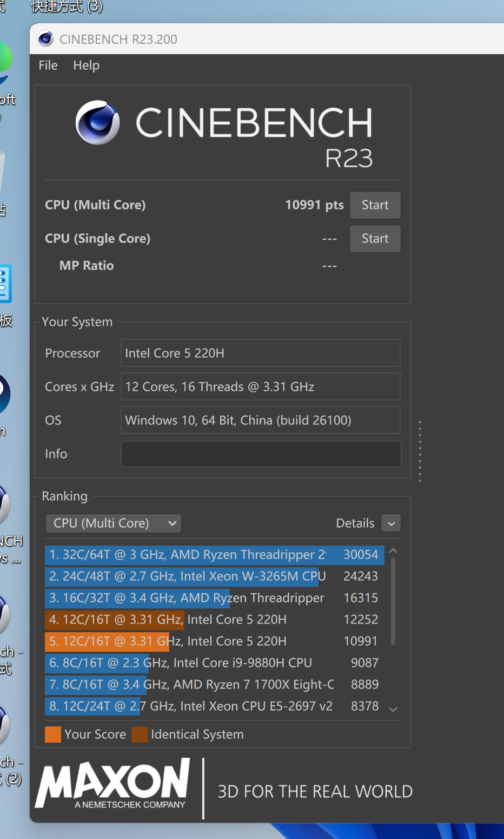Select ranking row 5 scoring 10991
Viewport: 504px width, 839px height.
click(215, 641)
